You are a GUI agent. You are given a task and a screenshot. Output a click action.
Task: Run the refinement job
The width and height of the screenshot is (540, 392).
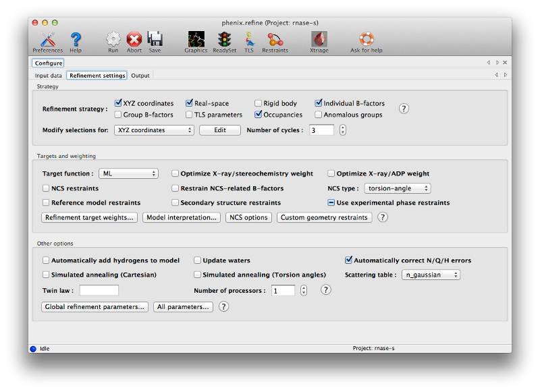tap(113, 39)
